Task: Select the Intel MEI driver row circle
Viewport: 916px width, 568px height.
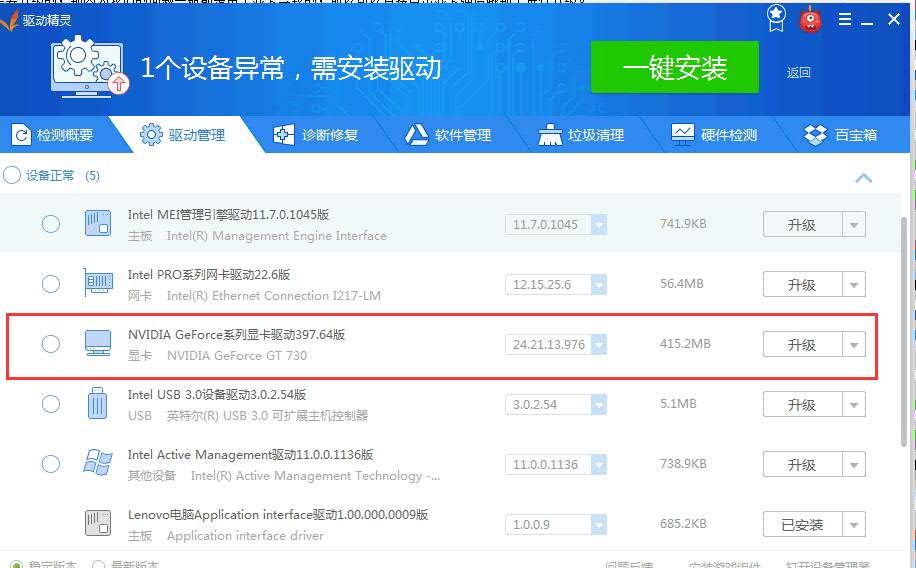Action: click(x=51, y=224)
